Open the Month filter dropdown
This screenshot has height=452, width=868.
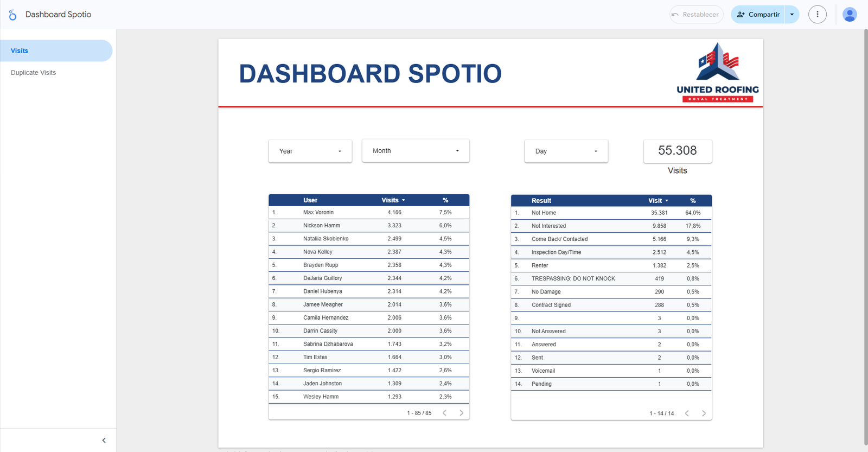tap(416, 151)
